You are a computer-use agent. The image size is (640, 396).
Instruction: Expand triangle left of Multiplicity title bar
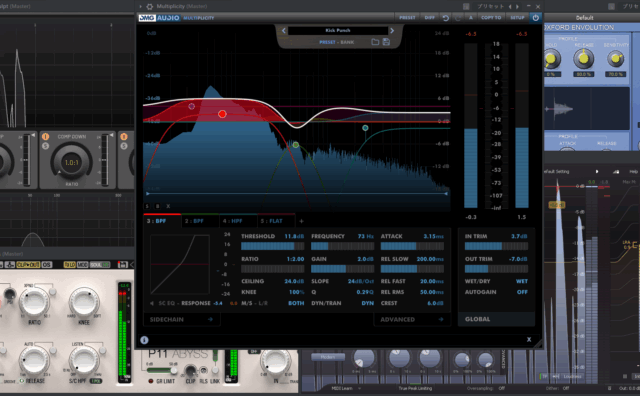[x=140, y=7]
